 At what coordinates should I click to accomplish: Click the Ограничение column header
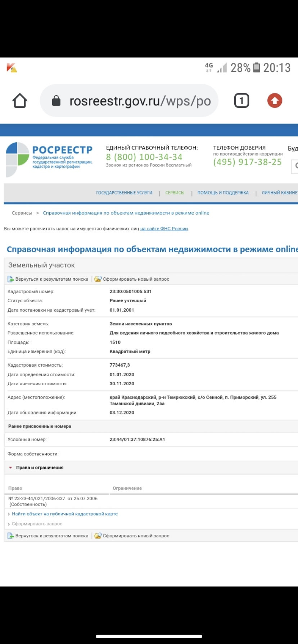127,488
